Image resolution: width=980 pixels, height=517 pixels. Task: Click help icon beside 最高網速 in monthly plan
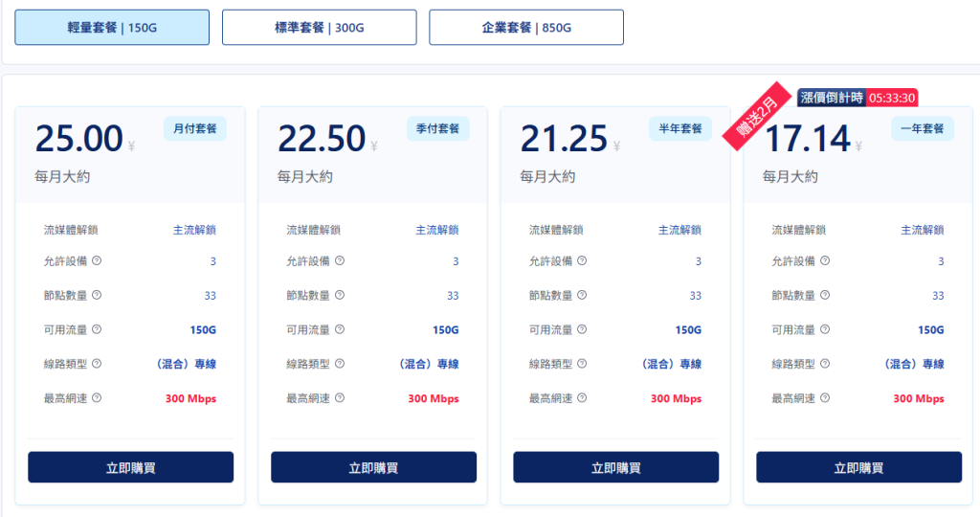97,397
